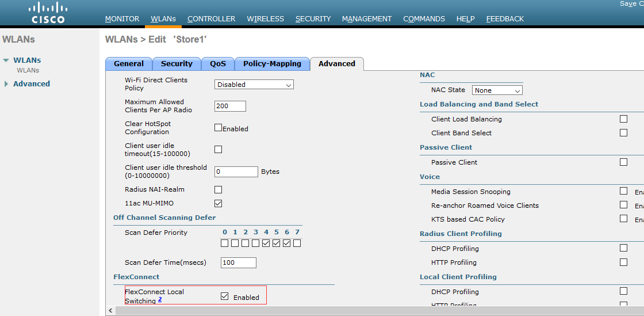Edit Client user idle threshold field
644x316 pixels.
point(236,172)
